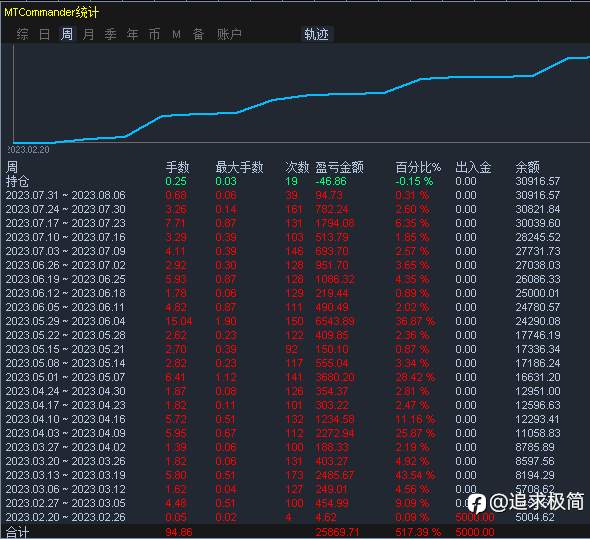Click the total percentage 517.39 %
The height and width of the screenshot is (539, 590).
(418, 533)
